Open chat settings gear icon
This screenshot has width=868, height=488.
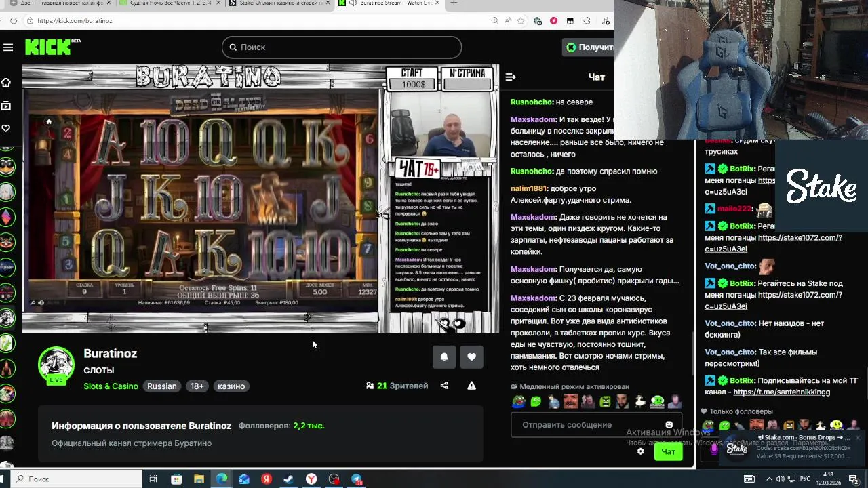pyautogui.click(x=640, y=451)
